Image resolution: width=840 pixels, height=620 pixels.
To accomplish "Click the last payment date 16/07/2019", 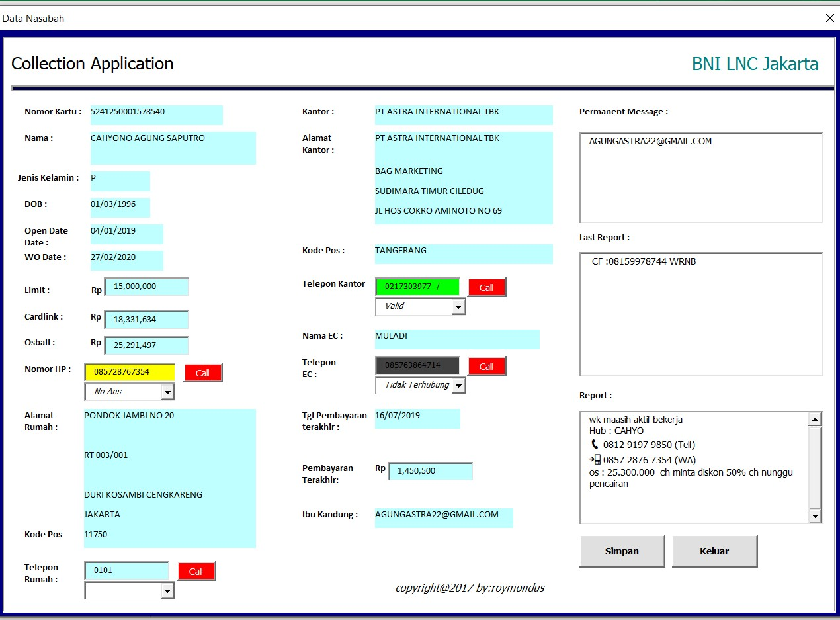I will [x=398, y=416].
